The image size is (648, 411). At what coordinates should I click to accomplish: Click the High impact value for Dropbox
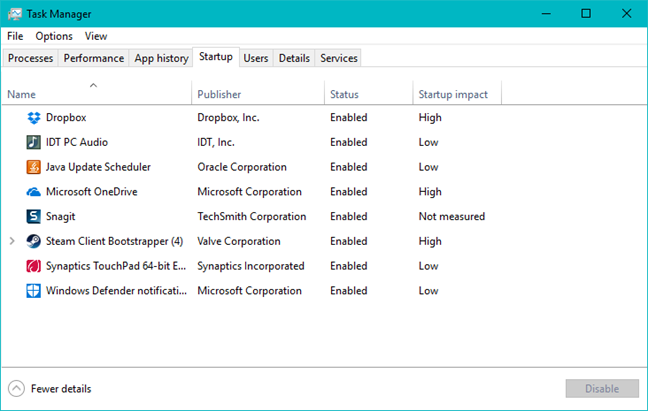point(430,118)
